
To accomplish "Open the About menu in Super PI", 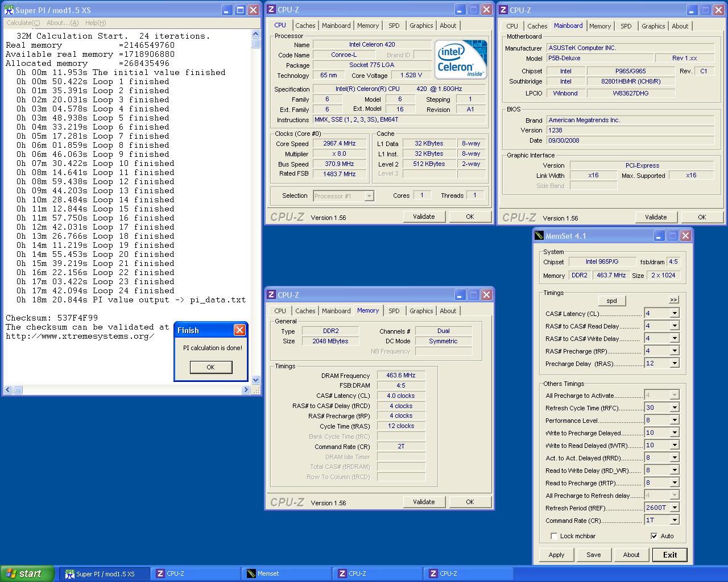I will coord(63,23).
